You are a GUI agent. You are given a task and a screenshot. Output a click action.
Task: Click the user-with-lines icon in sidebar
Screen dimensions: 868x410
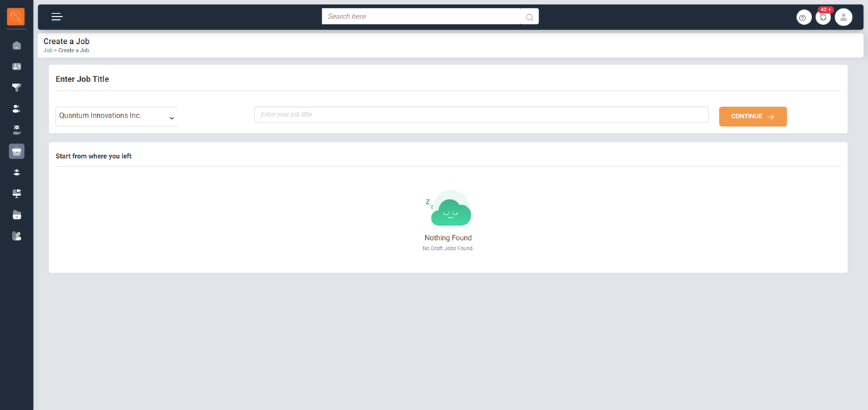(x=16, y=109)
